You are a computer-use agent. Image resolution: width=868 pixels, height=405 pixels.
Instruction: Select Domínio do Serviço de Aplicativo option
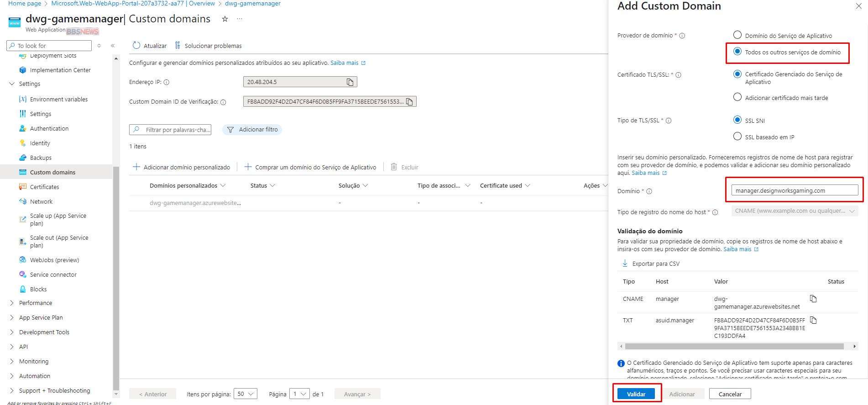[x=737, y=35]
